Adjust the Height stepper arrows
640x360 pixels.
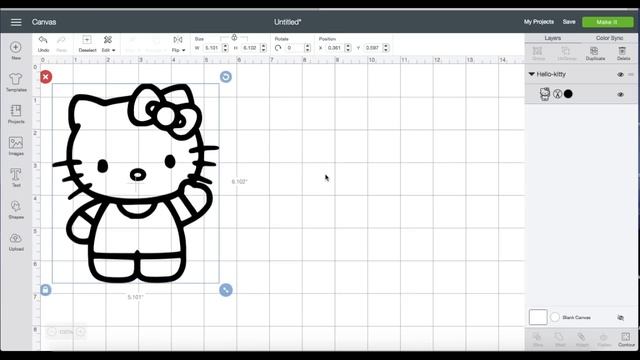(x=263, y=48)
